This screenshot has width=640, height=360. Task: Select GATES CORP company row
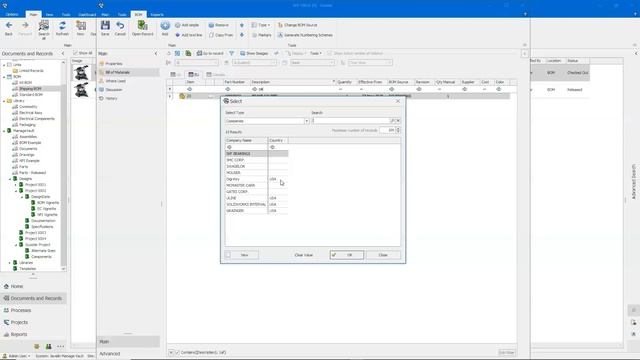[x=256, y=191]
